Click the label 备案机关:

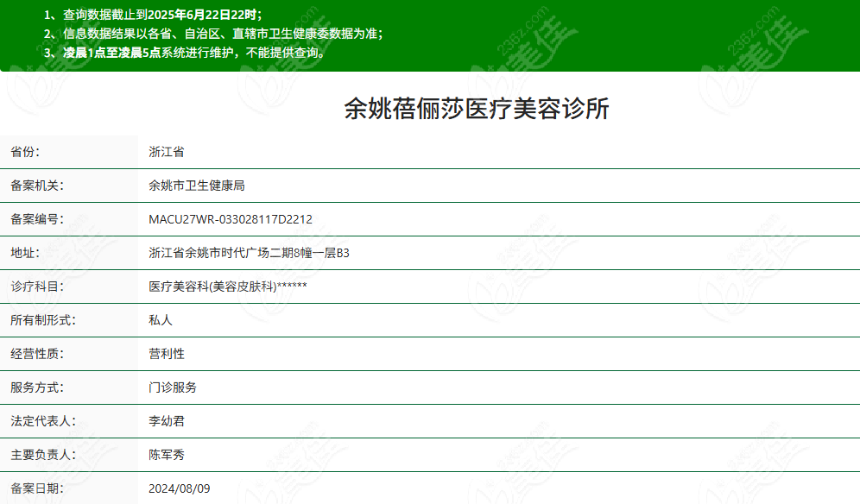tap(37, 186)
